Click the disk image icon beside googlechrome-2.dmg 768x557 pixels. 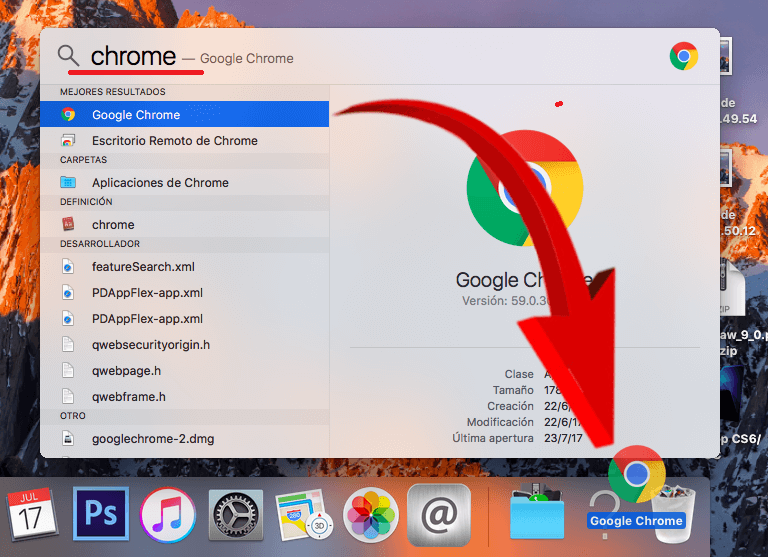[x=68, y=438]
